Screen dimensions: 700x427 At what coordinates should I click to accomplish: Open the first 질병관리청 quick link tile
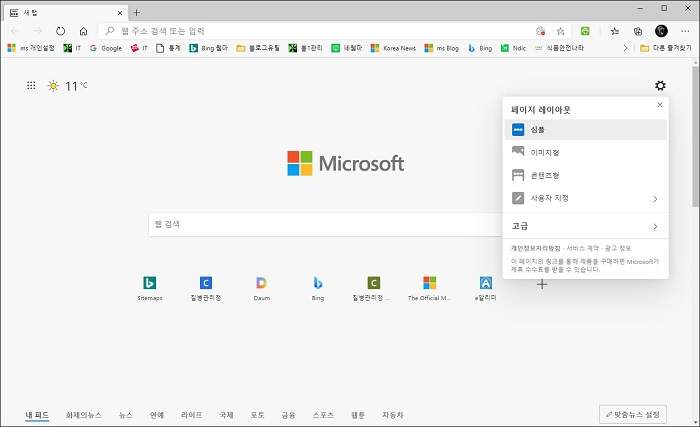click(205, 288)
